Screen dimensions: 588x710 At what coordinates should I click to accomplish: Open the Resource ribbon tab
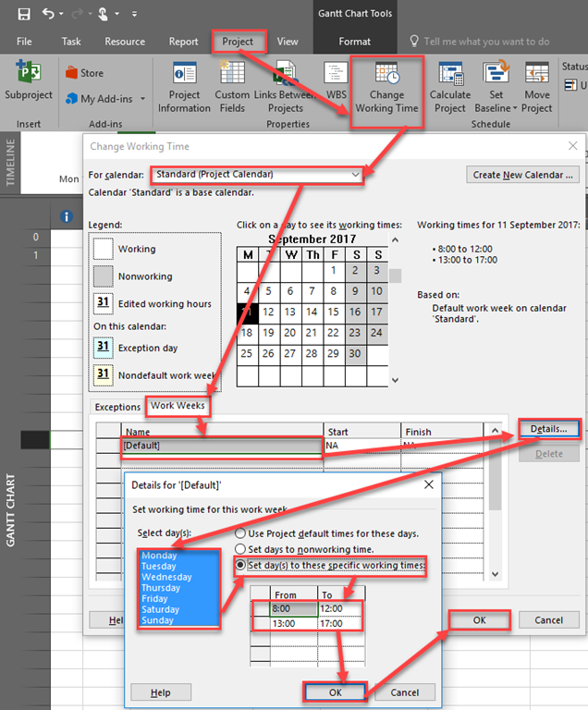(125, 42)
